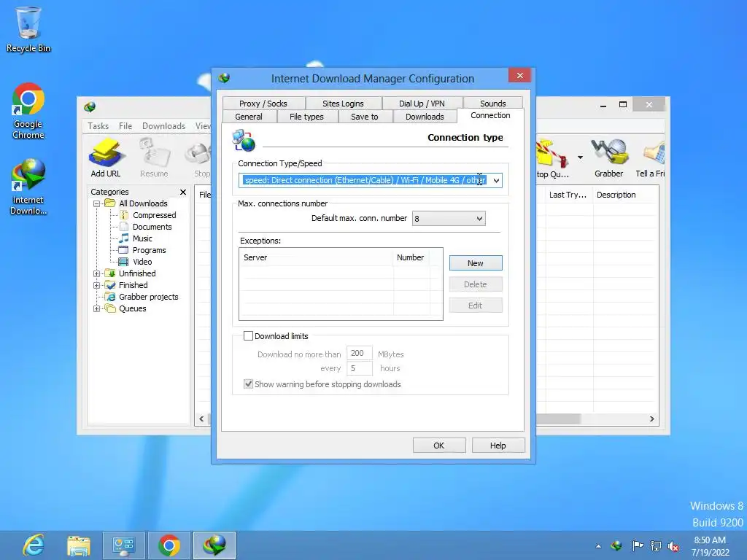Expand the Finished tree node
This screenshot has width=747, height=560.
97,285
